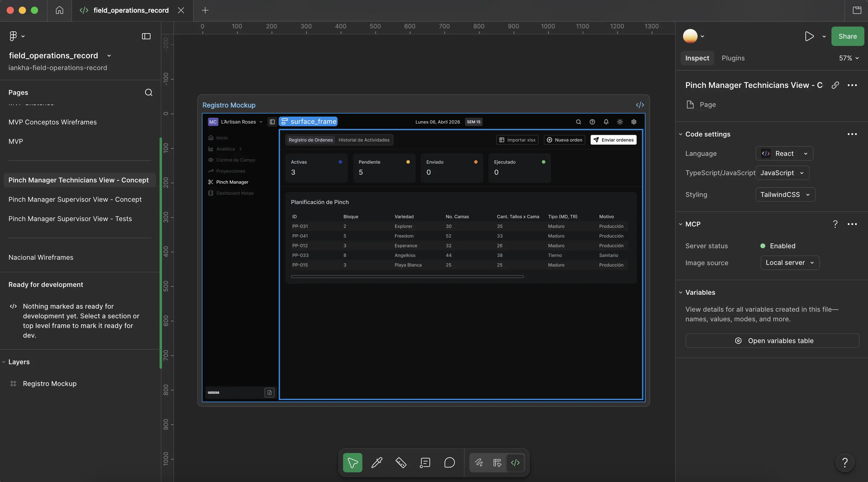Viewport: 868px width, 482px height.
Task: Click the MCP help question mark
Action: point(835,224)
